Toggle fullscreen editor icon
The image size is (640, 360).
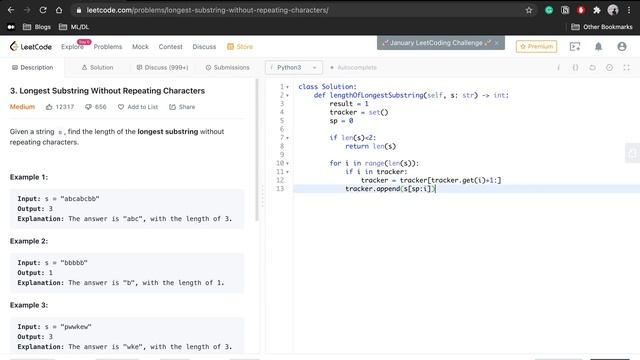[x=627, y=67]
